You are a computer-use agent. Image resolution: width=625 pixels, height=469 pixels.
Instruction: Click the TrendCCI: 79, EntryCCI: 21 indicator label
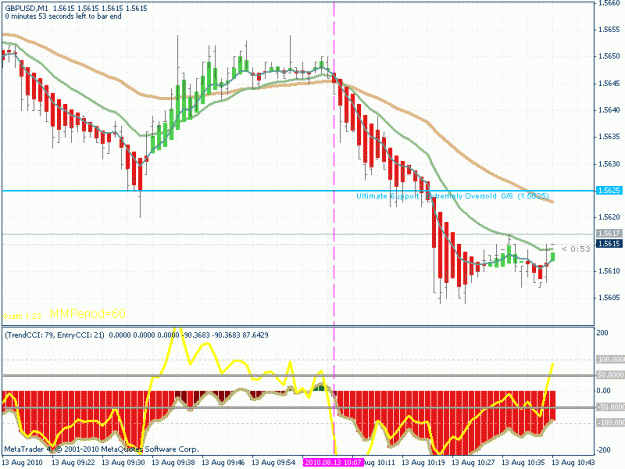(55, 335)
